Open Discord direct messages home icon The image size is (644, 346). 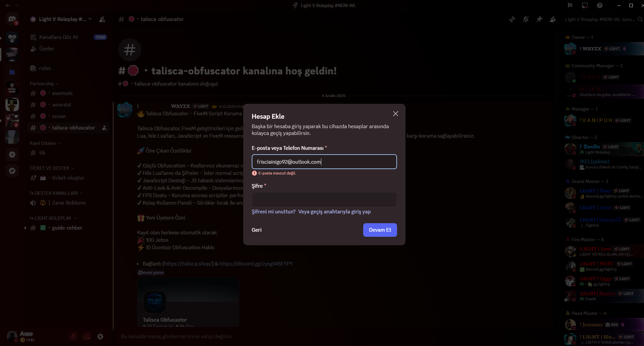coord(12,19)
